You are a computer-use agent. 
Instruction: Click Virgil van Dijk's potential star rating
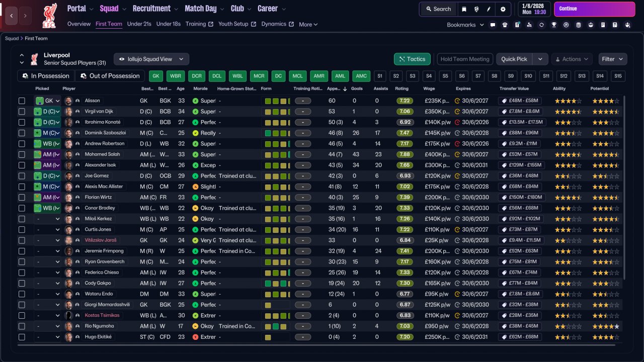pos(606,112)
